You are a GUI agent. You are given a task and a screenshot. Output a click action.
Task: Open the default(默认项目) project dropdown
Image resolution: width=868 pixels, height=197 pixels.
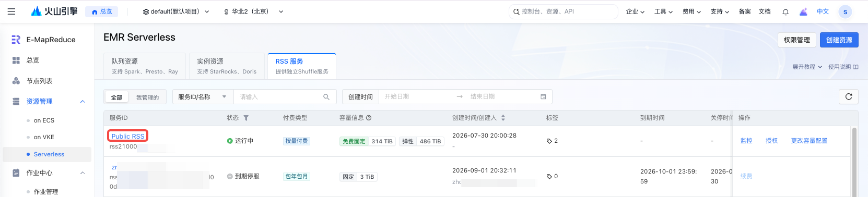point(176,11)
